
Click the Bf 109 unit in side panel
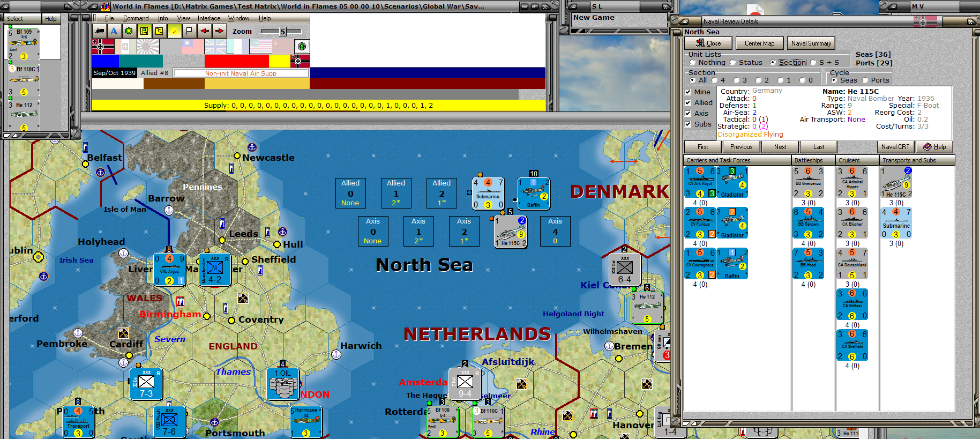click(x=24, y=44)
